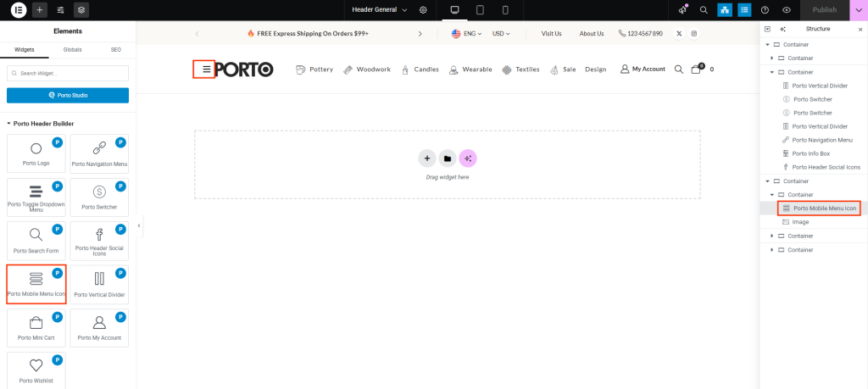This screenshot has width=868, height=389.
Task: Click the Elementor logo menu icon
Action: (18, 10)
